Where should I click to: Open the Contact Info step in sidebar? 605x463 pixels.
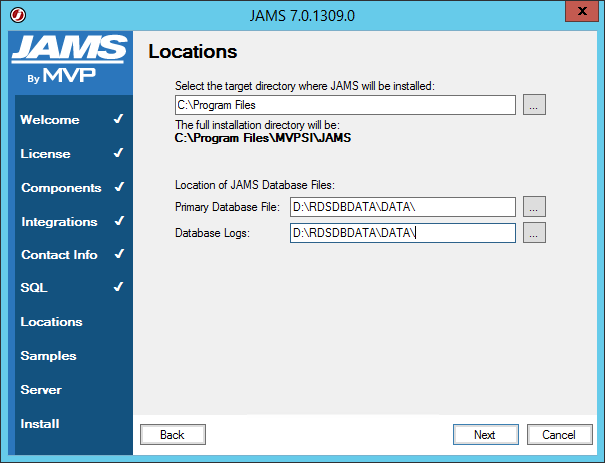click(59, 255)
